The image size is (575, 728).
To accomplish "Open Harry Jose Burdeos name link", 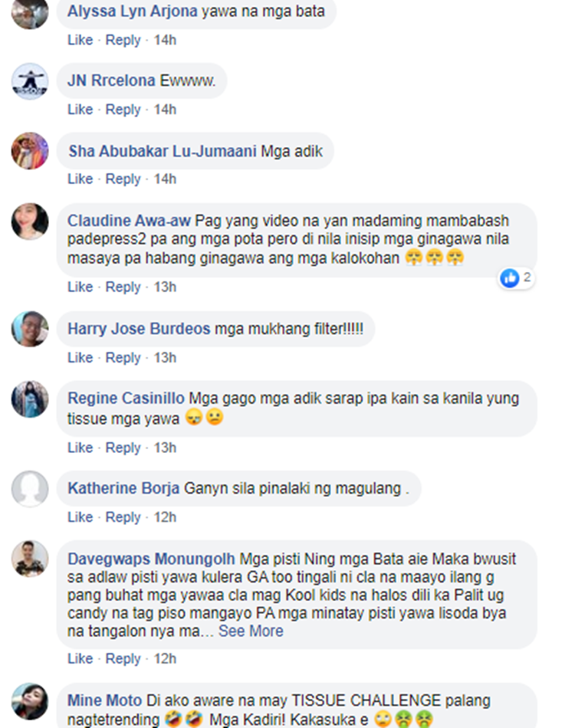I will point(139,329).
